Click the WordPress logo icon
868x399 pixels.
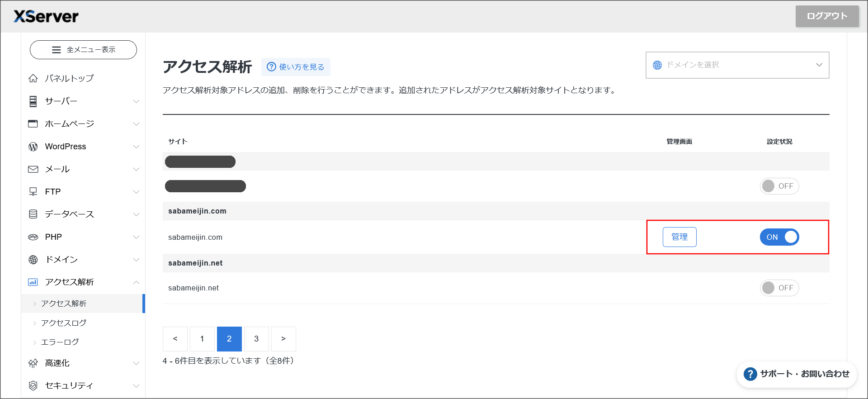coord(33,147)
